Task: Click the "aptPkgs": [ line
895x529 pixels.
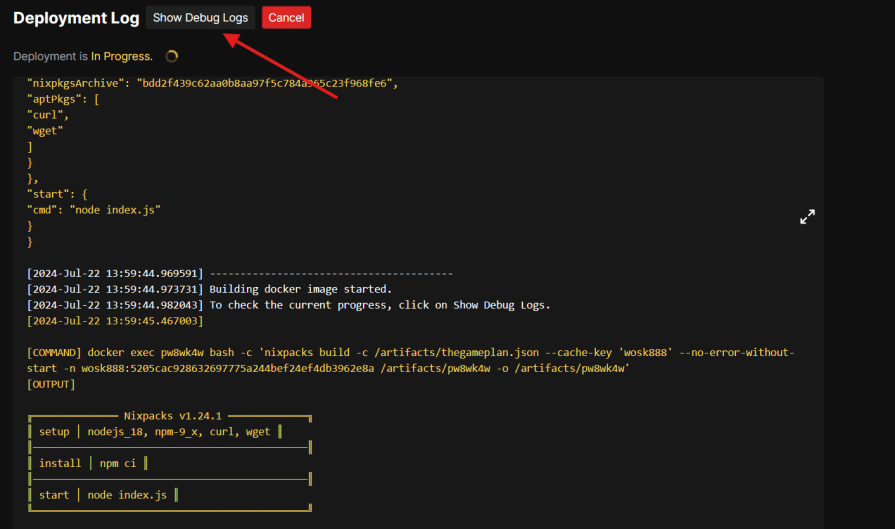Action: [x=63, y=99]
